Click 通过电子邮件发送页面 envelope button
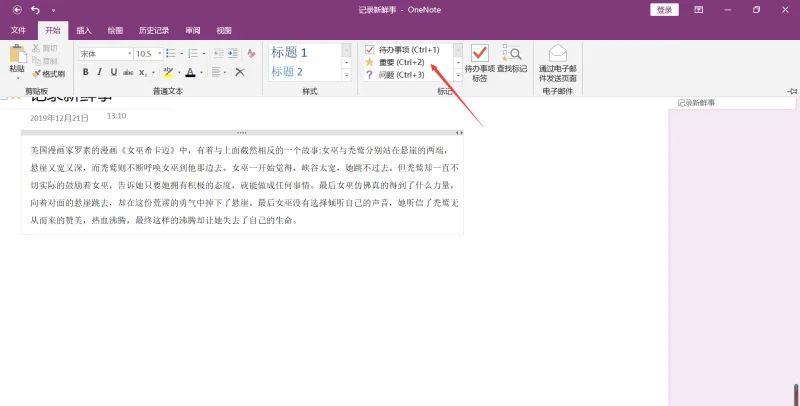The image size is (800, 406). pyautogui.click(x=558, y=63)
